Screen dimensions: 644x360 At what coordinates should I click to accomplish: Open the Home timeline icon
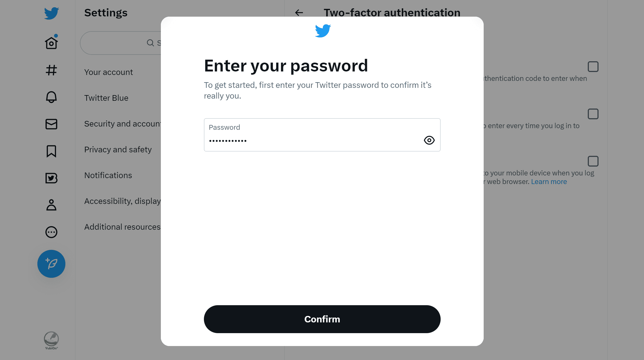tap(51, 43)
